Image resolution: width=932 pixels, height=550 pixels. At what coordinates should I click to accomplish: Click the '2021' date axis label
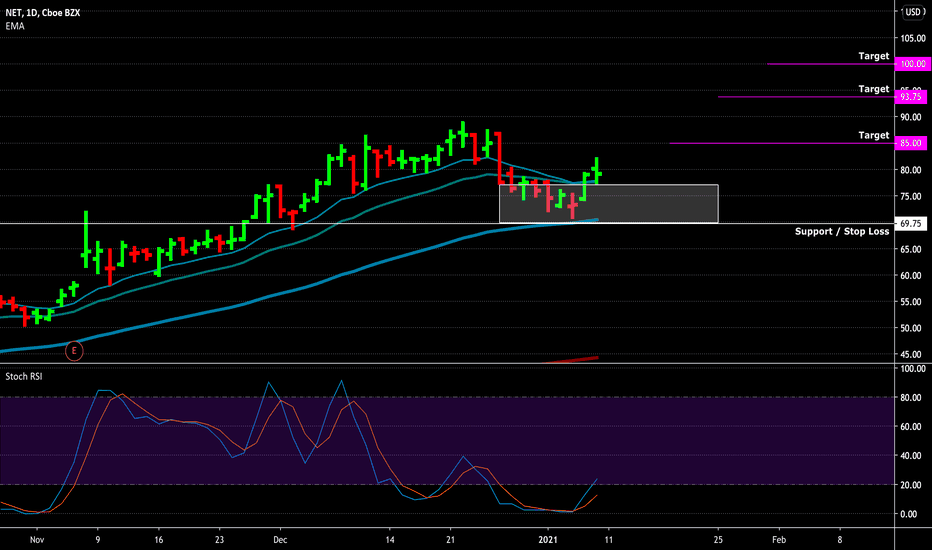(x=547, y=540)
